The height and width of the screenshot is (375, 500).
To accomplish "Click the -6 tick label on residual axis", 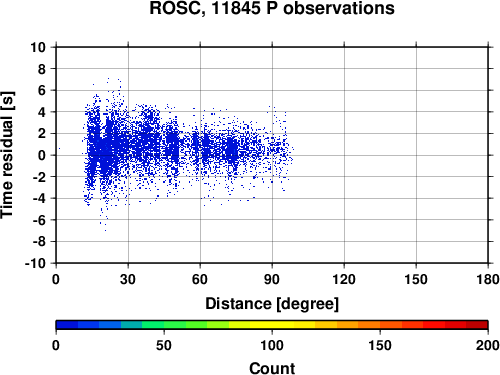I will pos(39,220).
